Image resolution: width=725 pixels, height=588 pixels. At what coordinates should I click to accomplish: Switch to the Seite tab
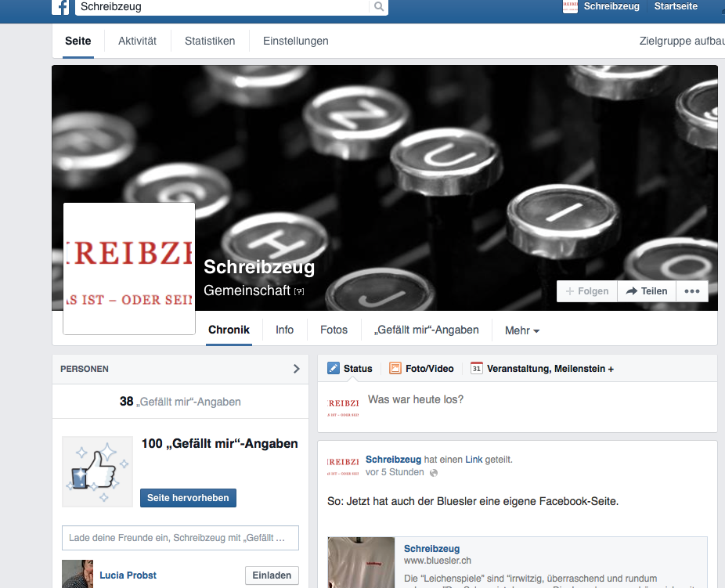(x=78, y=41)
